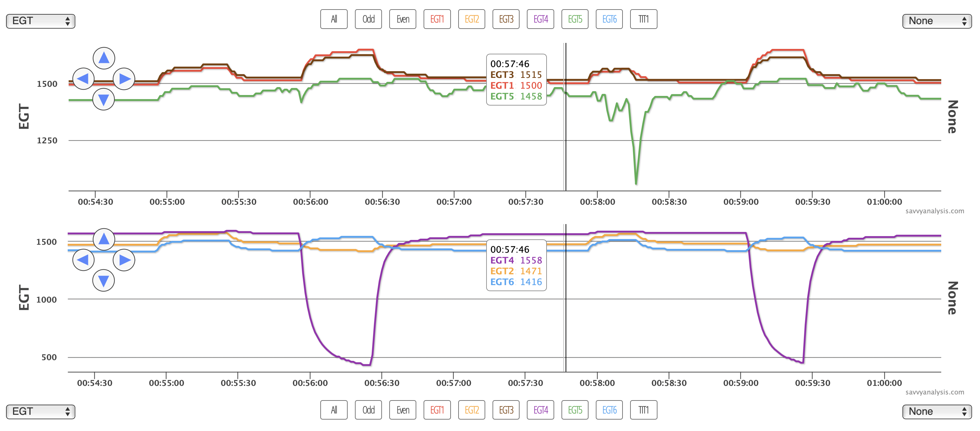
Task: Click the 00:59:30 label on bottom chart axis
Action: click(812, 383)
